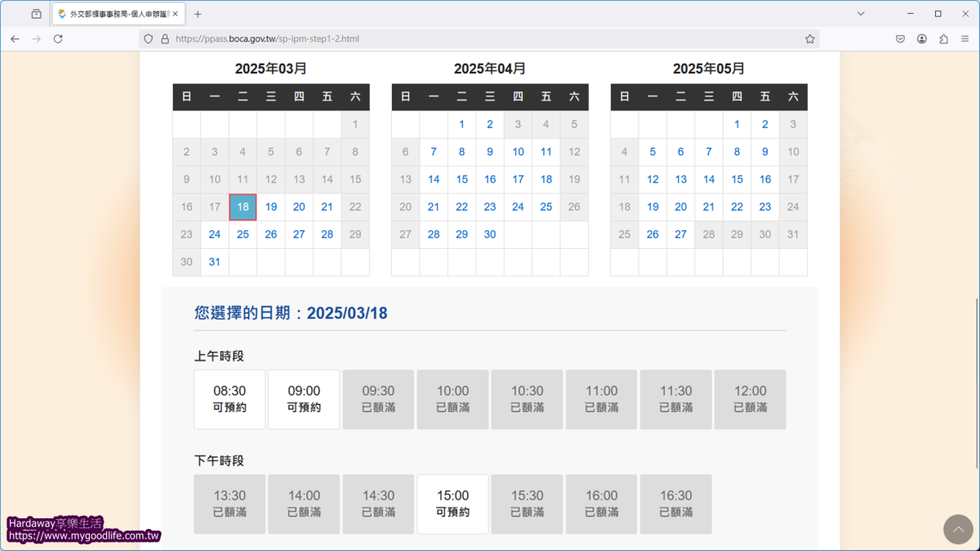
Task: Close the 外交部領事事務局 tab
Action: 175,14
